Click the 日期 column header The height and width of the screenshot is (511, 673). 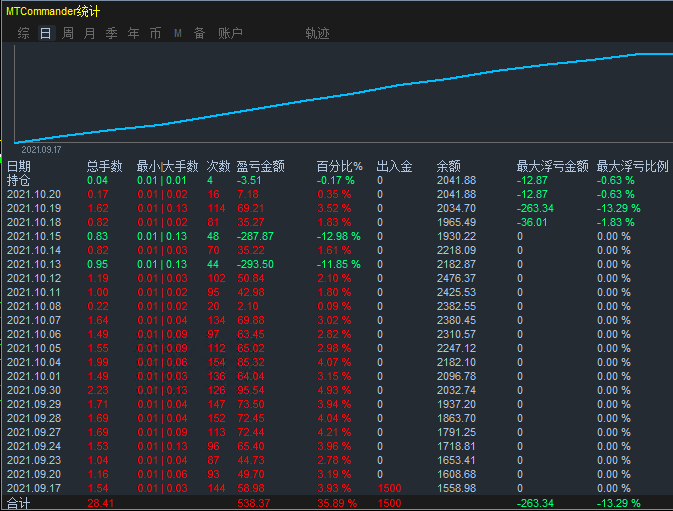coord(19,166)
